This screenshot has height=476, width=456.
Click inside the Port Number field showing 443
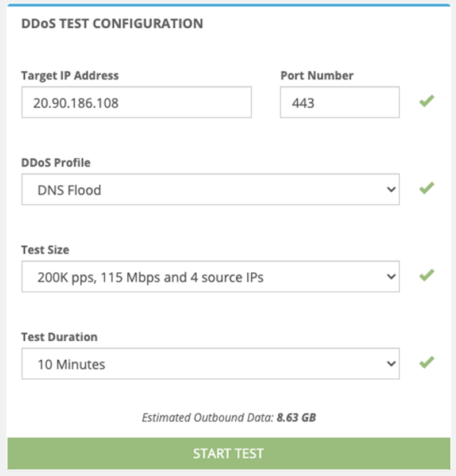[339, 102]
